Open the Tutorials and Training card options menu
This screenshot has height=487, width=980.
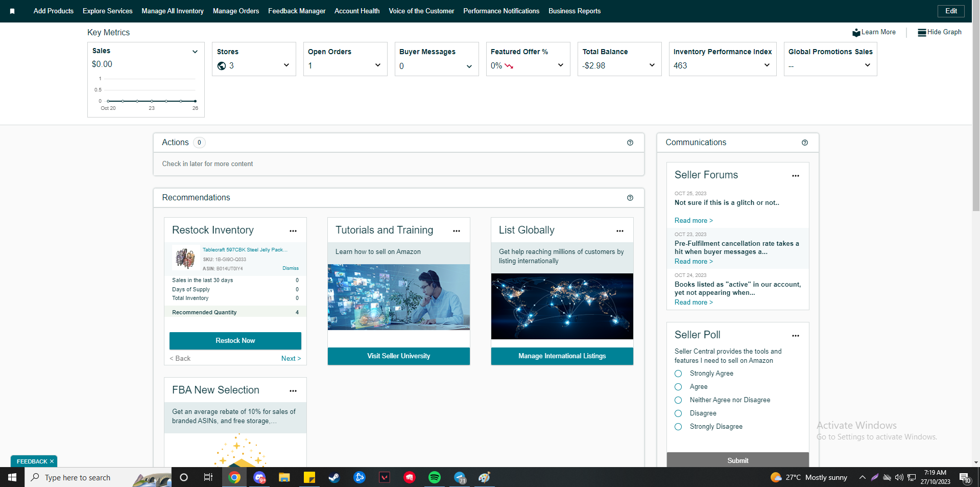pyautogui.click(x=457, y=231)
